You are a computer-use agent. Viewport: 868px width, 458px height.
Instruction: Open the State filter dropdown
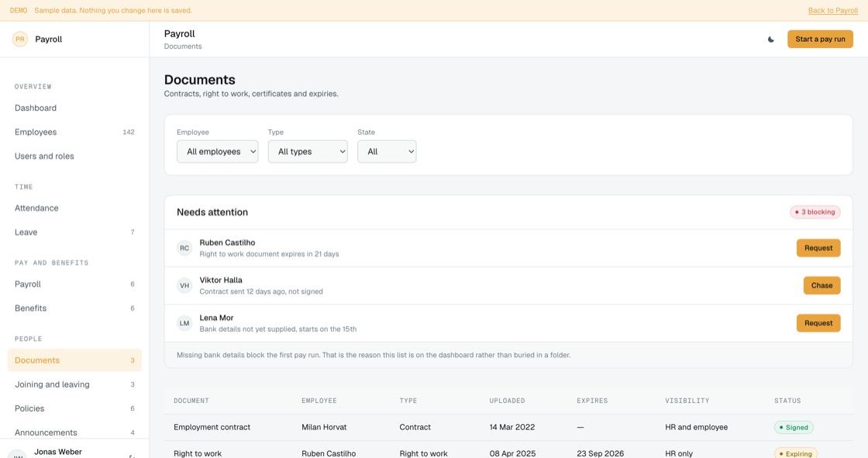coord(387,152)
